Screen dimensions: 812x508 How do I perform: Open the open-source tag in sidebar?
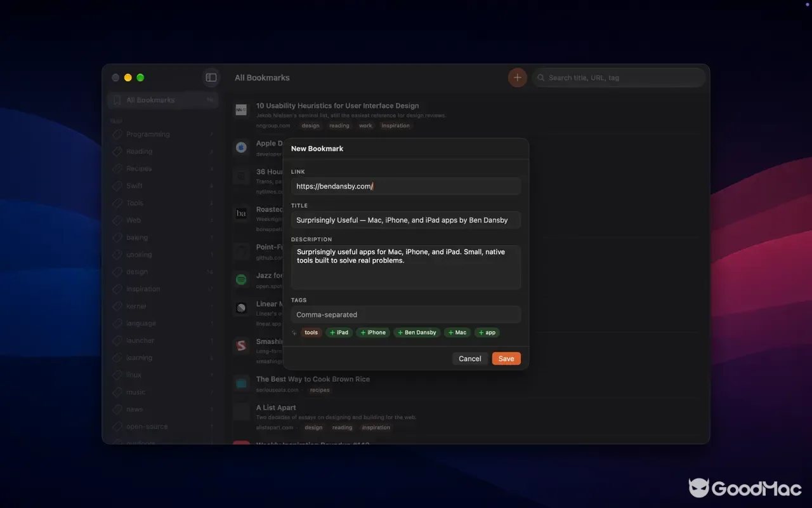(162, 427)
